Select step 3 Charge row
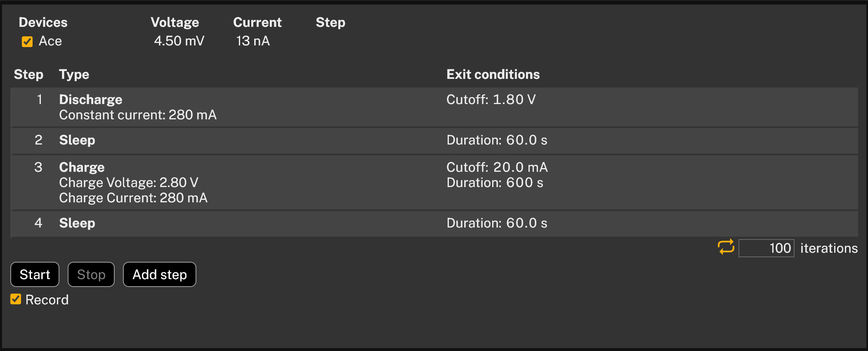Screen dimensions: 868x351 tap(248, 182)
